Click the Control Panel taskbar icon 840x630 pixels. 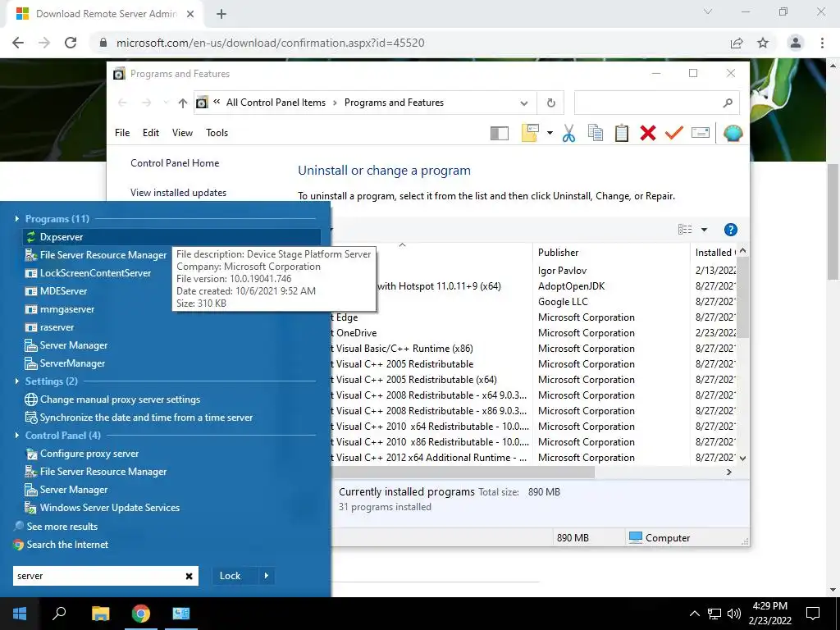click(x=181, y=614)
